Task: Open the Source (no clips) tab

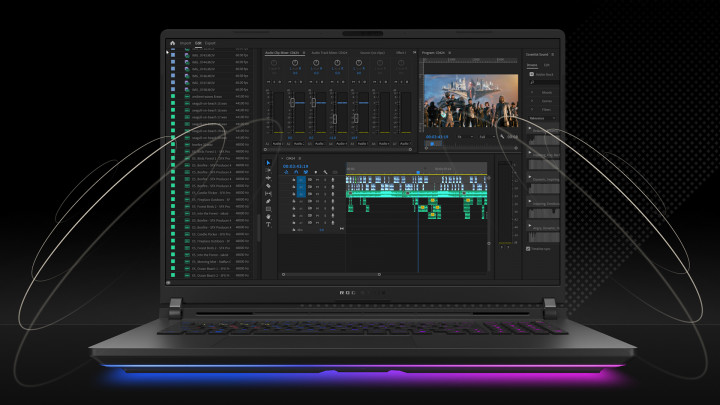Action: 372,53
